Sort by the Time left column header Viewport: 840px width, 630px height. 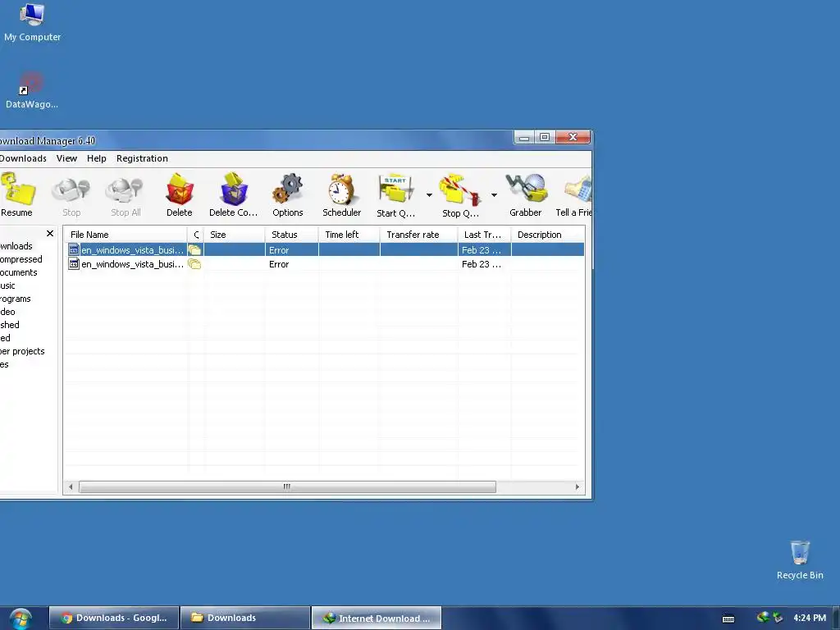349,235
